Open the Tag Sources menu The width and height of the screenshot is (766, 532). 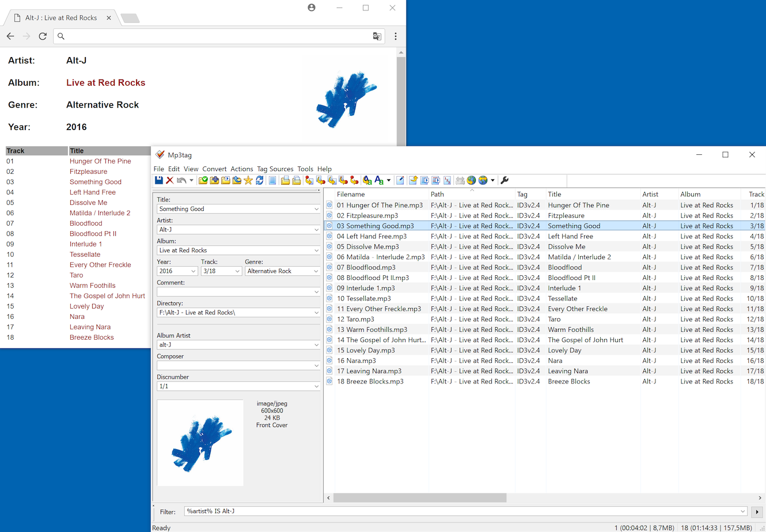(275, 169)
